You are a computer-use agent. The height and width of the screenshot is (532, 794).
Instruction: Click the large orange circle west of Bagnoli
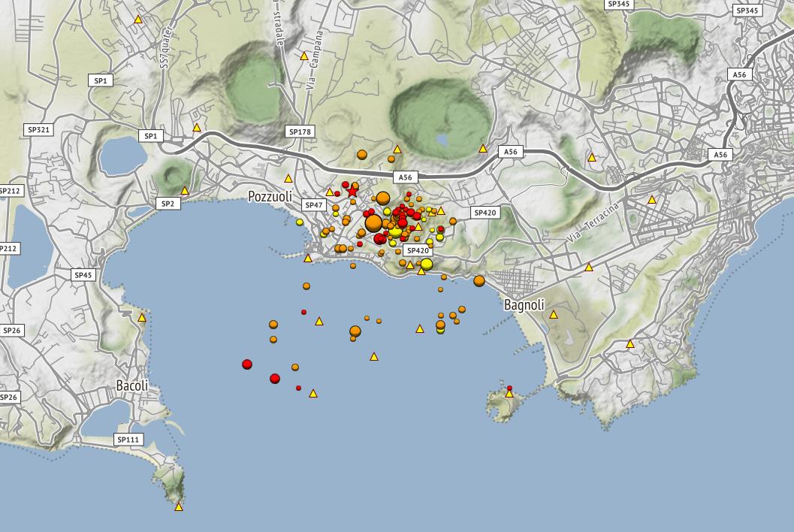click(479, 280)
